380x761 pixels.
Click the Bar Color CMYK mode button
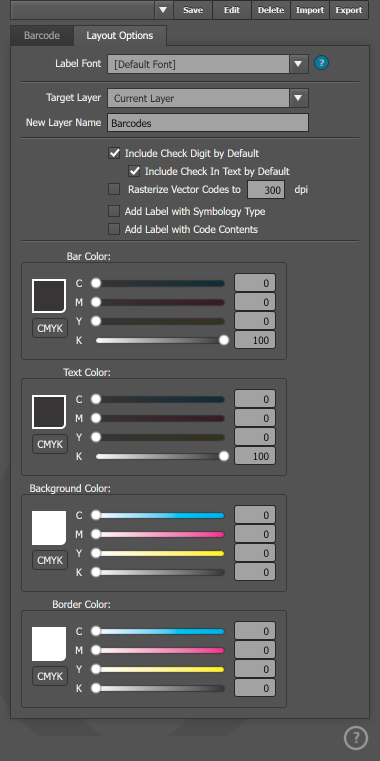(50, 328)
